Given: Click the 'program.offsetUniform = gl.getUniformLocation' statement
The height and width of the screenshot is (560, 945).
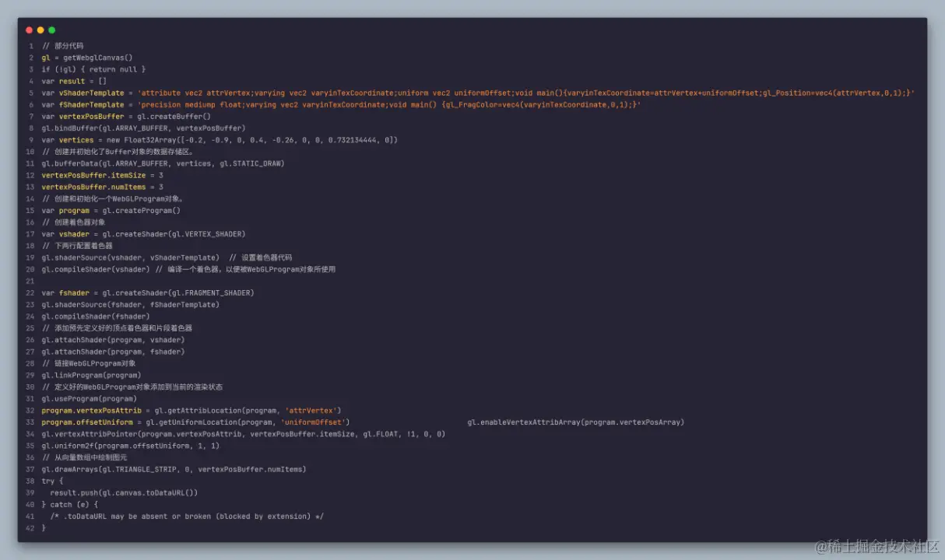Looking at the screenshot, I should [195, 422].
